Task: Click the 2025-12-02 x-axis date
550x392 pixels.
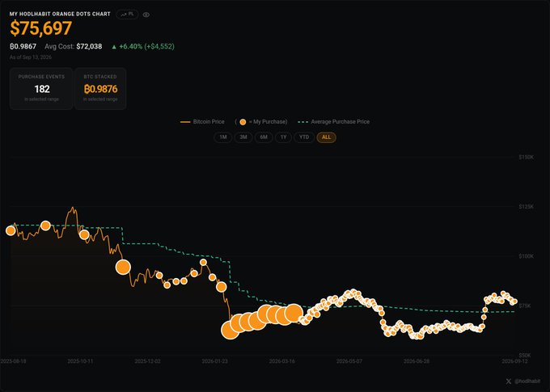Action: 147,361
